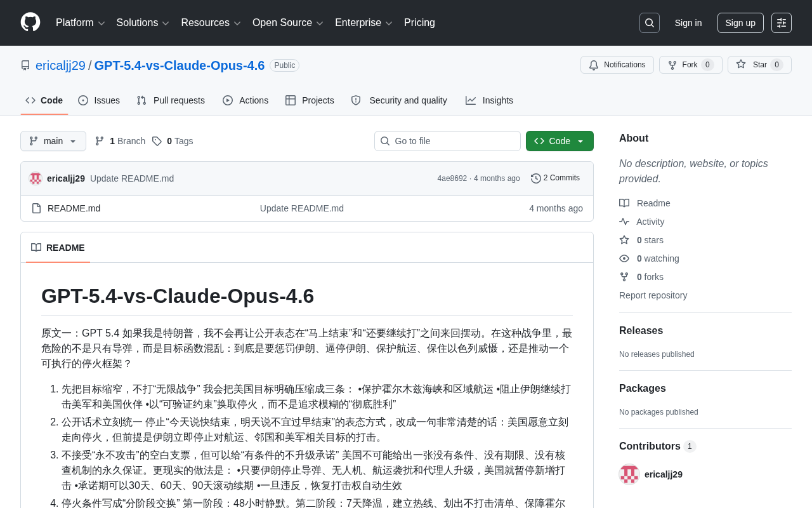View the 1 Branch link
Viewport: 812px width, 508px height.
click(x=120, y=141)
